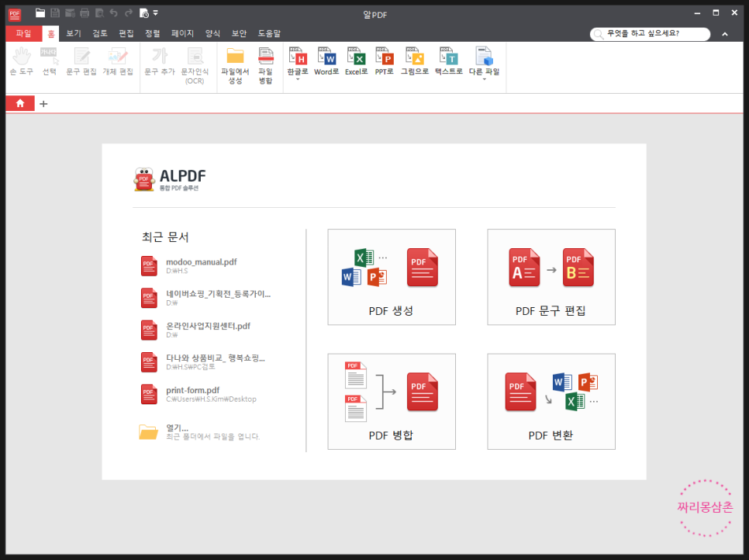
Task: Open recent file 다나와 상품비교_ 행복쇼핑...
Action: [202, 361]
